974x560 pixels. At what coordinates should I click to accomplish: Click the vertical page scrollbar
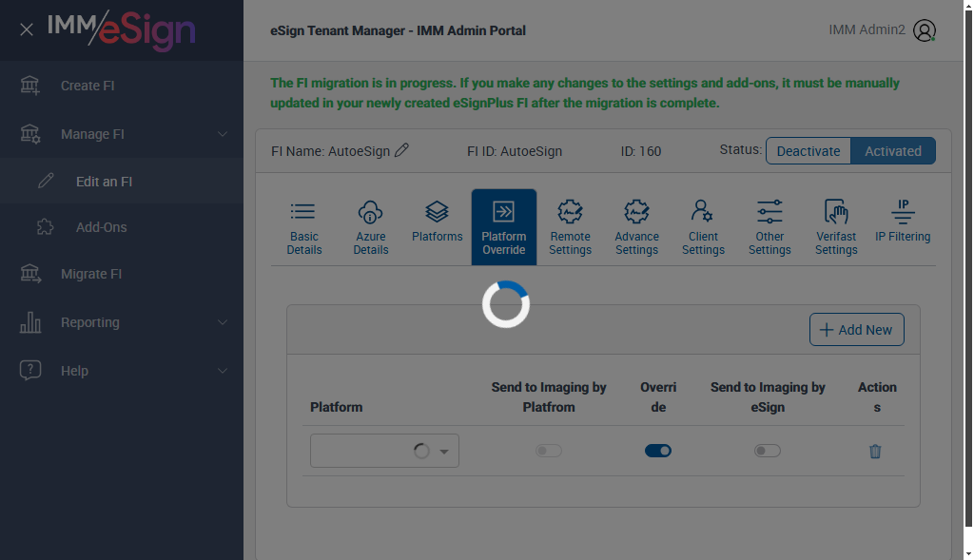click(x=967, y=267)
